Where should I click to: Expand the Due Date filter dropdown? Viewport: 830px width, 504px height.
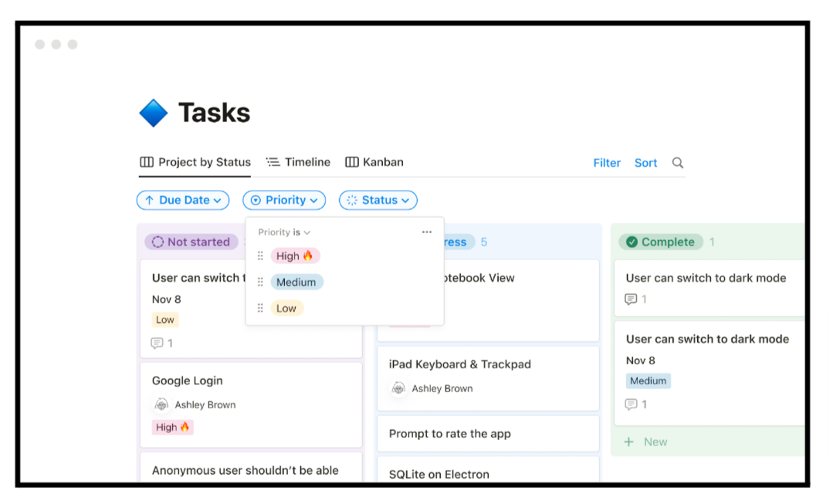pyautogui.click(x=183, y=201)
